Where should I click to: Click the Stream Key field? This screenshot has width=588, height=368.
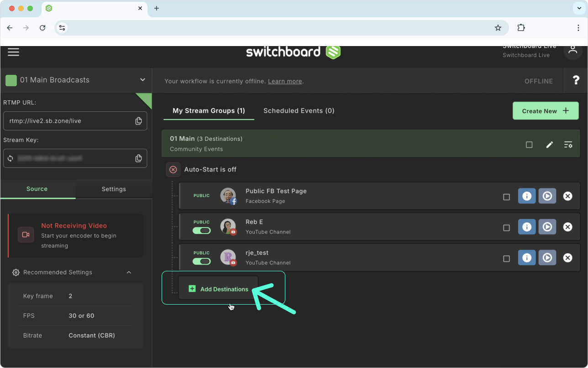coord(75,158)
